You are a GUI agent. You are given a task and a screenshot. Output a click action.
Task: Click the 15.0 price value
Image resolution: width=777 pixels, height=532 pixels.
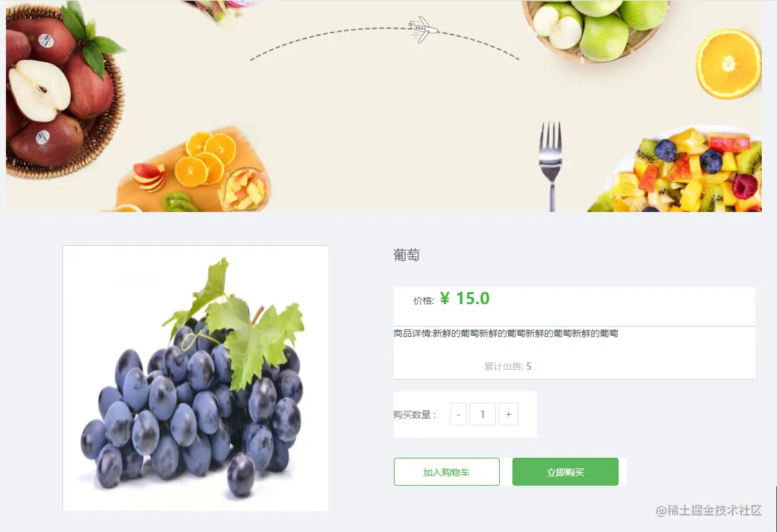point(473,298)
